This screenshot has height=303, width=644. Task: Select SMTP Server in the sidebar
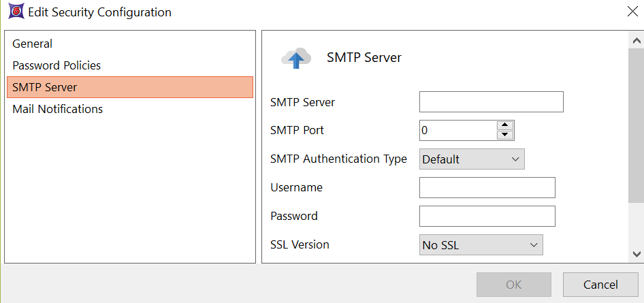pyautogui.click(x=45, y=87)
